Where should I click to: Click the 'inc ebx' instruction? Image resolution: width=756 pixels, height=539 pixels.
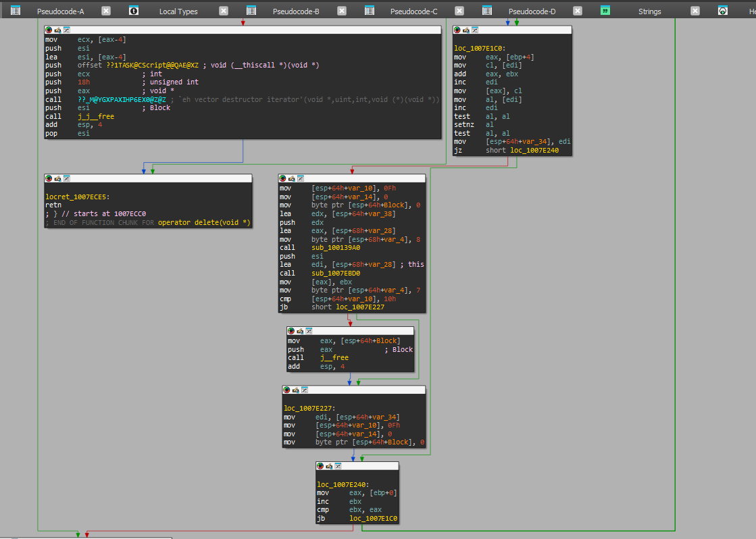point(339,501)
